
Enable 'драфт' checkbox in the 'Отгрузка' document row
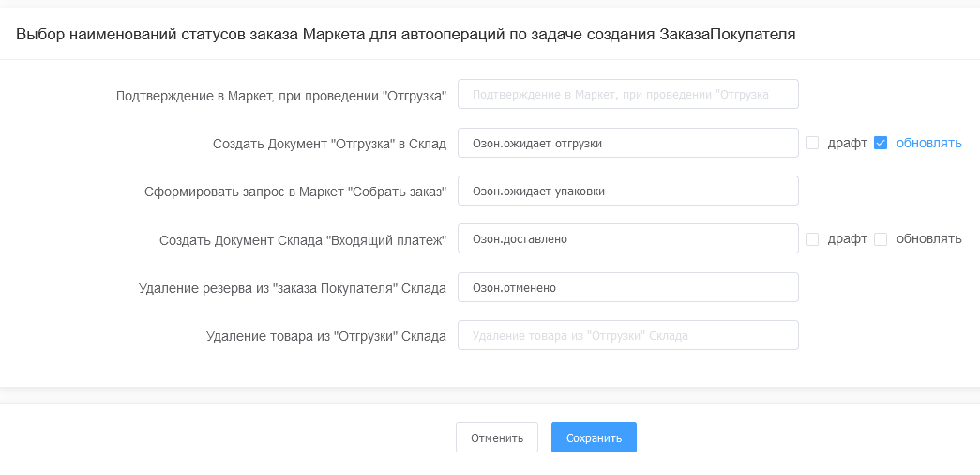click(x=812, y=144)
